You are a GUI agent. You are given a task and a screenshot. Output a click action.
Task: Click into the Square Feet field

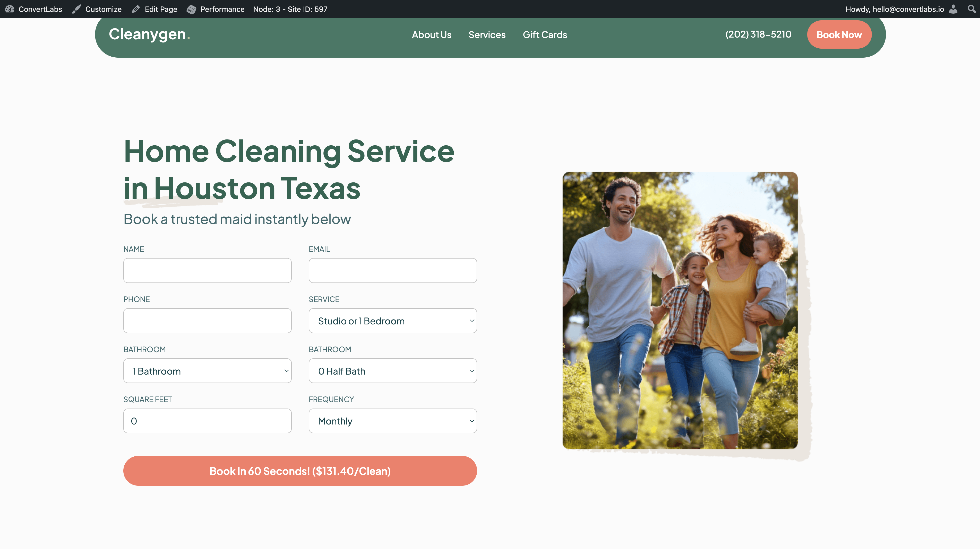pos(207,421)
